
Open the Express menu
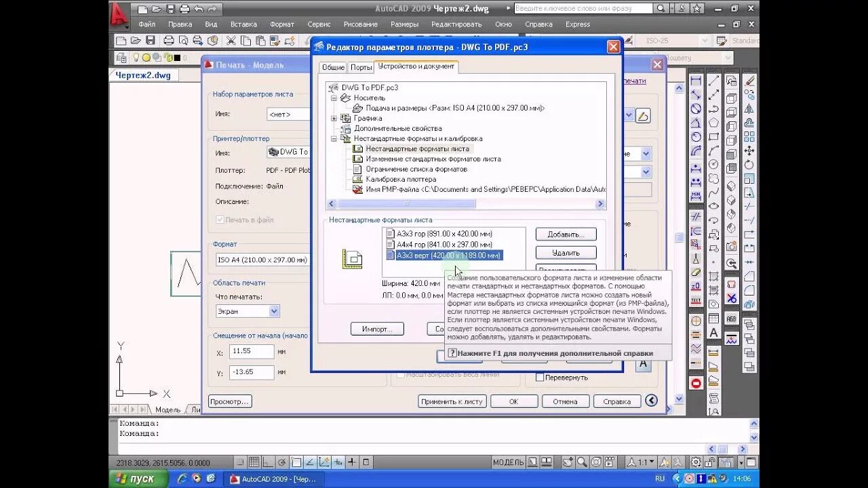[x=578, y=24]
